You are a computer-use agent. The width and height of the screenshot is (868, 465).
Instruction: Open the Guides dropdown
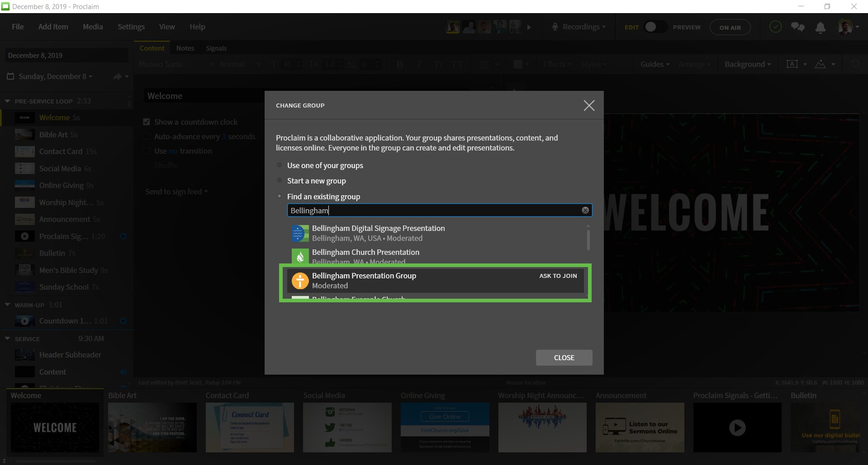pos(655,64)
